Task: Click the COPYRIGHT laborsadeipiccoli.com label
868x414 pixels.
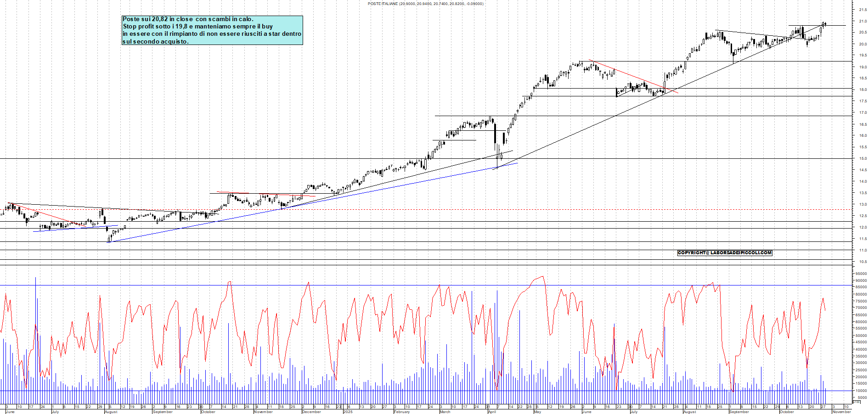Action: 724,253
